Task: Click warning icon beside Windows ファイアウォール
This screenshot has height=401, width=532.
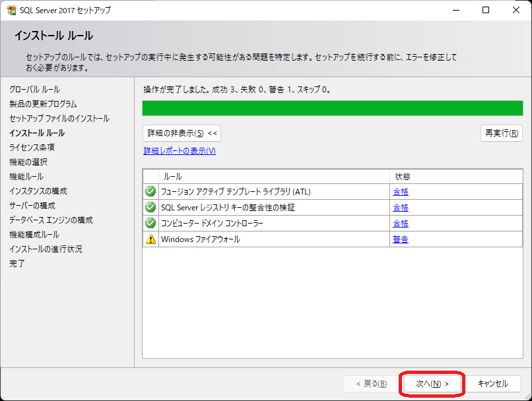Action: click(x=150, y=239)
